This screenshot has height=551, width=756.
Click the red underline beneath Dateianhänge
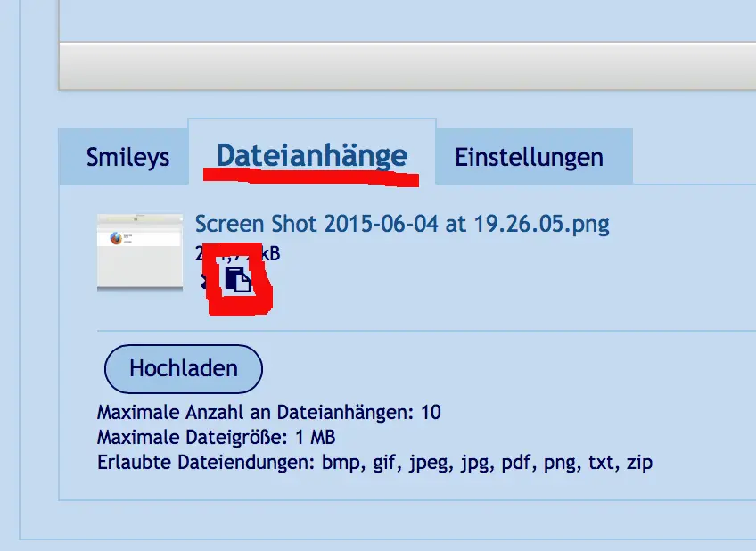(x=311, y=175)
